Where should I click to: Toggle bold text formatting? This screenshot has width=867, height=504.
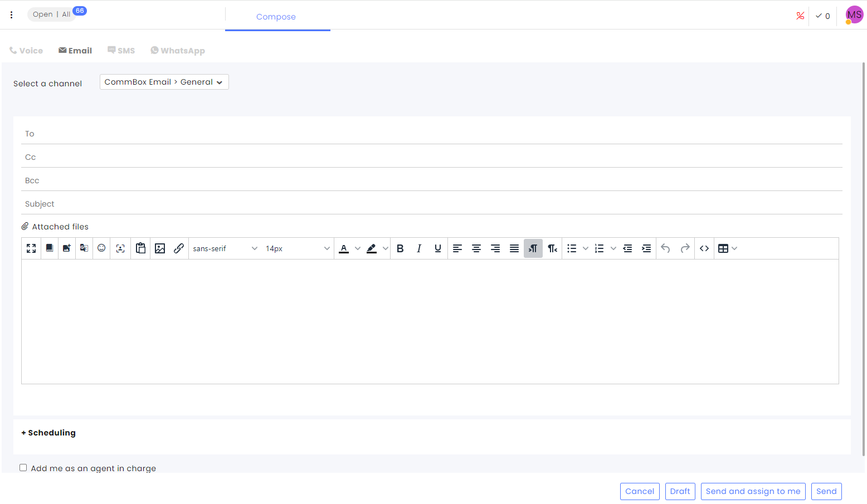point(400,248)
